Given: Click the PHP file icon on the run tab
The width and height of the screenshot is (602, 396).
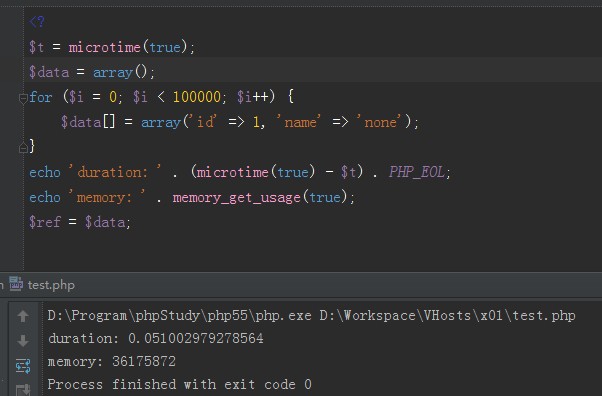Looking at the screenshot, I should tap(16, 284).
